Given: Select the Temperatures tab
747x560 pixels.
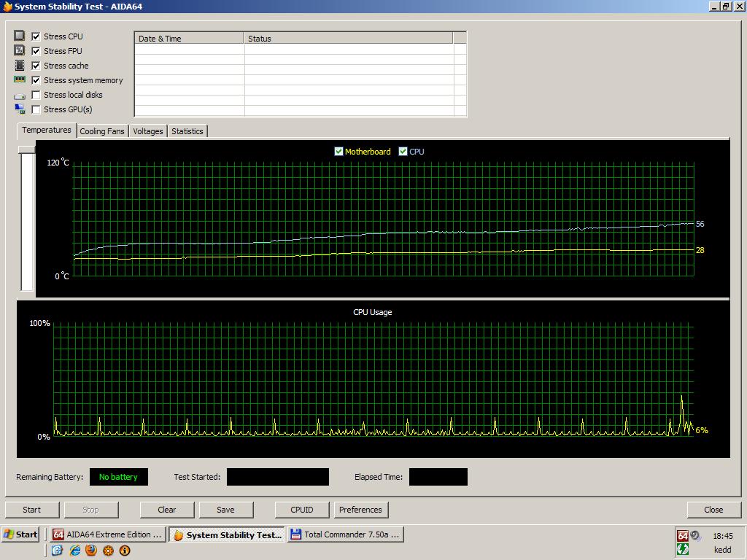Looking at the screenshot, I should pyautogui.click(x=46, y=130).
